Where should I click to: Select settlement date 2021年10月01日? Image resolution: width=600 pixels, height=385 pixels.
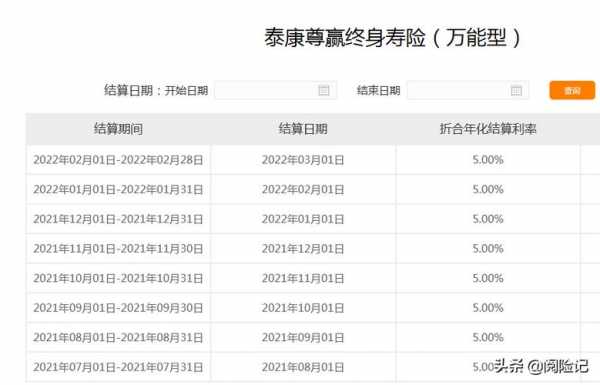click(303, 308)
